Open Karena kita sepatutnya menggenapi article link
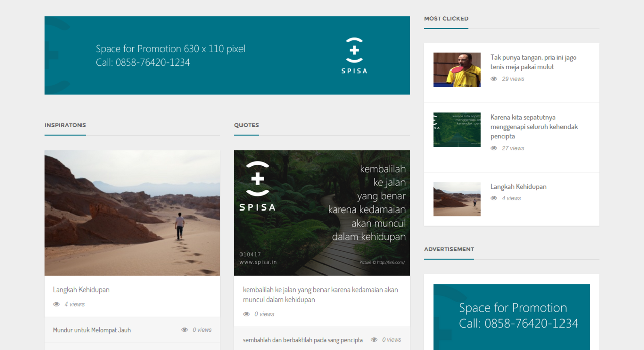The width and height of the screenshot is (644, 350). click(x=534, y=127)
